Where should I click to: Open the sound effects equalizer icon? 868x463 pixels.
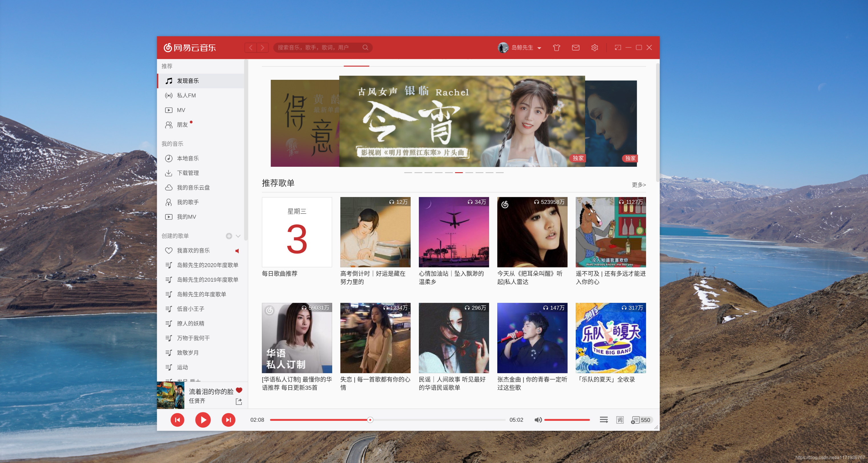pyautogui.click(x=603, y=420)
